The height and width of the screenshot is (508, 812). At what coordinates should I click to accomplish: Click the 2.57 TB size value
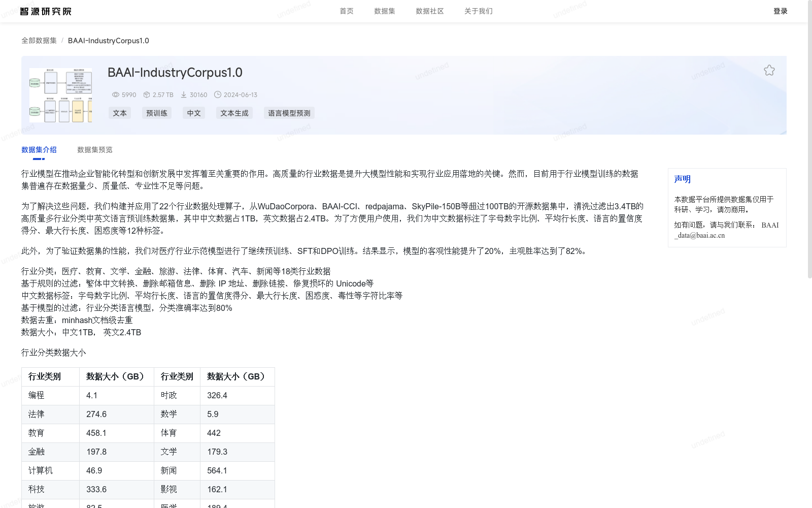pos(163,95)
